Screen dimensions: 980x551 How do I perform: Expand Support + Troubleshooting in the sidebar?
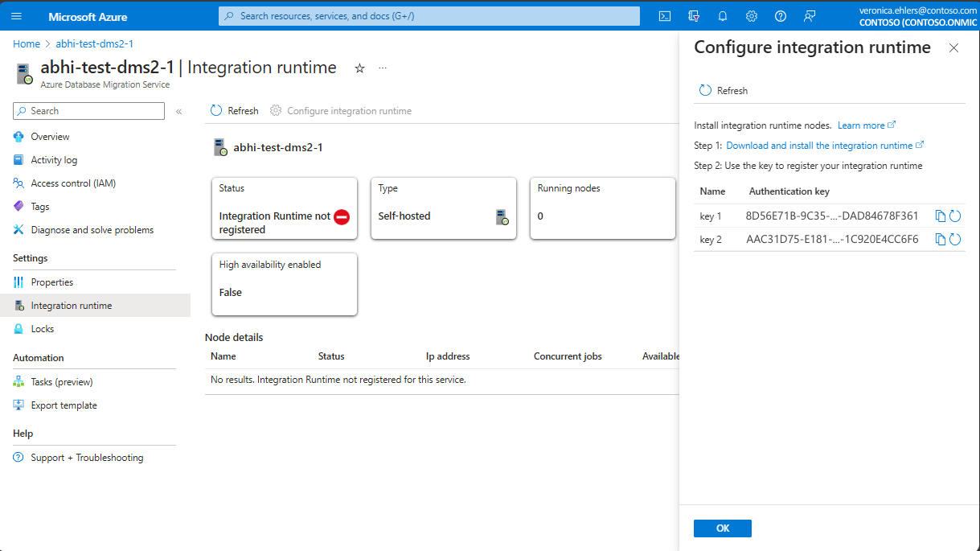click(85, 457)
